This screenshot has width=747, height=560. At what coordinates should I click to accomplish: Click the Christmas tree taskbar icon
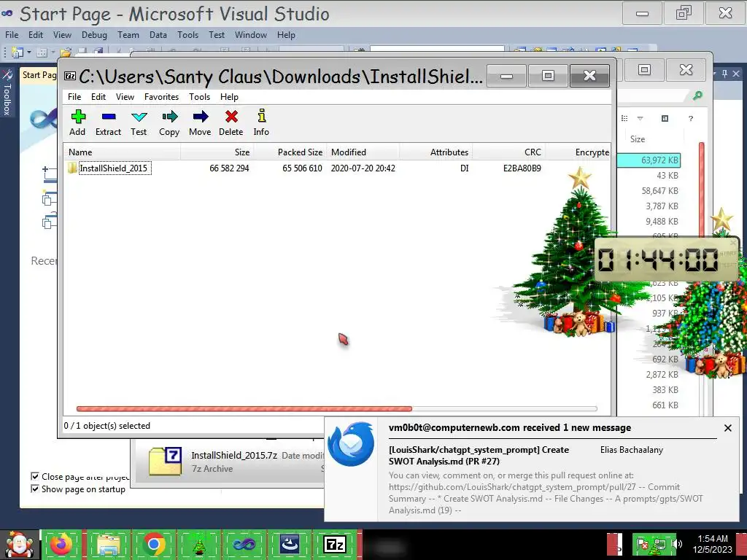click(199, 544)
